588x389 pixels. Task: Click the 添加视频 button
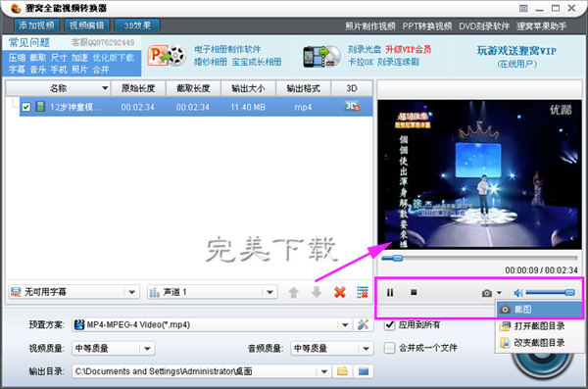tap(36, 25)
